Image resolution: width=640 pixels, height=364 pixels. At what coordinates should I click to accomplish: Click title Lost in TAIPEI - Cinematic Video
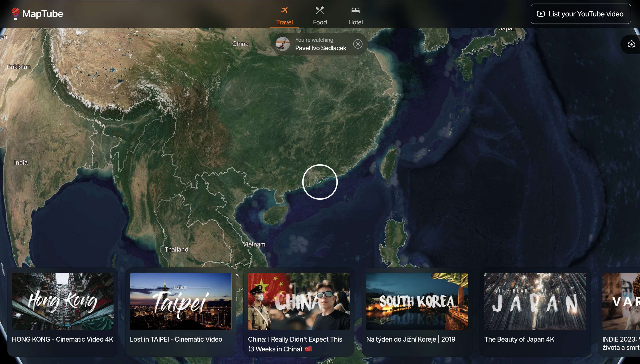176,339
